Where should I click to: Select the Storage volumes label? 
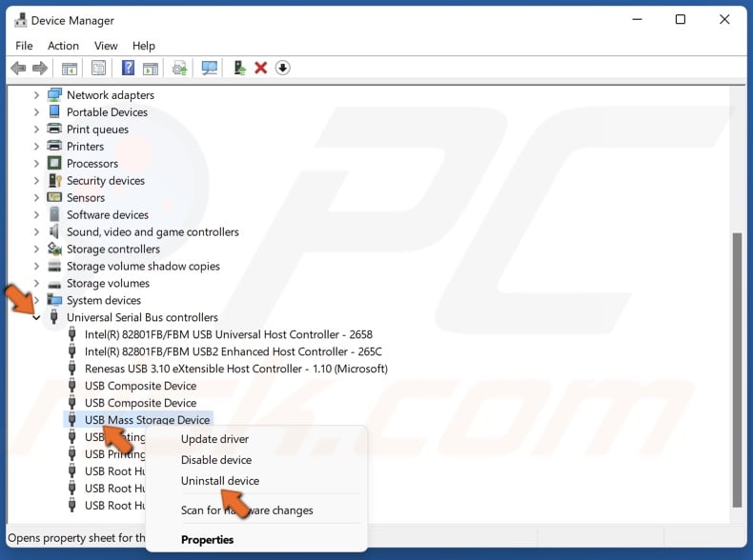point(108,283)
